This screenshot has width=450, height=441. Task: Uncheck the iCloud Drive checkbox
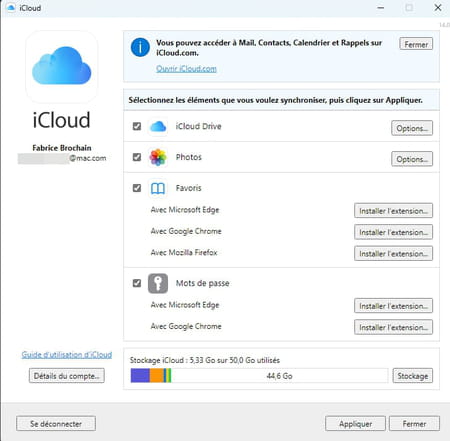[137, 126]
